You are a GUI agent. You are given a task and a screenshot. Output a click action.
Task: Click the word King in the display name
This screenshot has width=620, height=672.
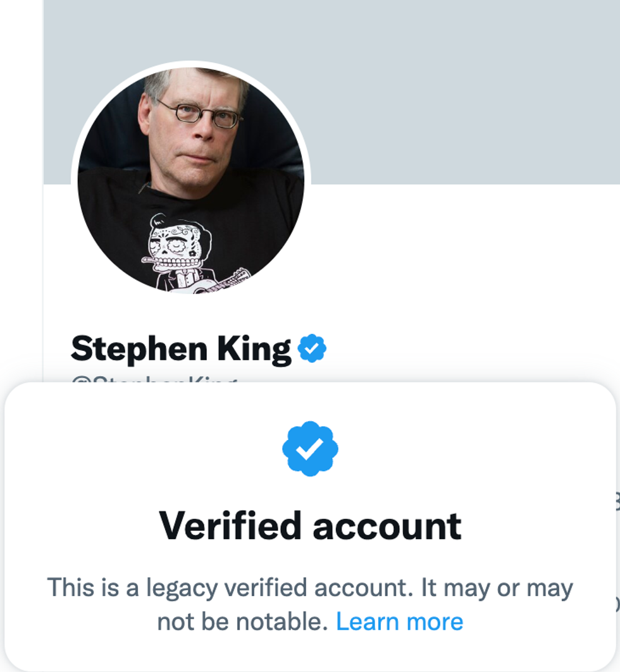coord(252,349)
